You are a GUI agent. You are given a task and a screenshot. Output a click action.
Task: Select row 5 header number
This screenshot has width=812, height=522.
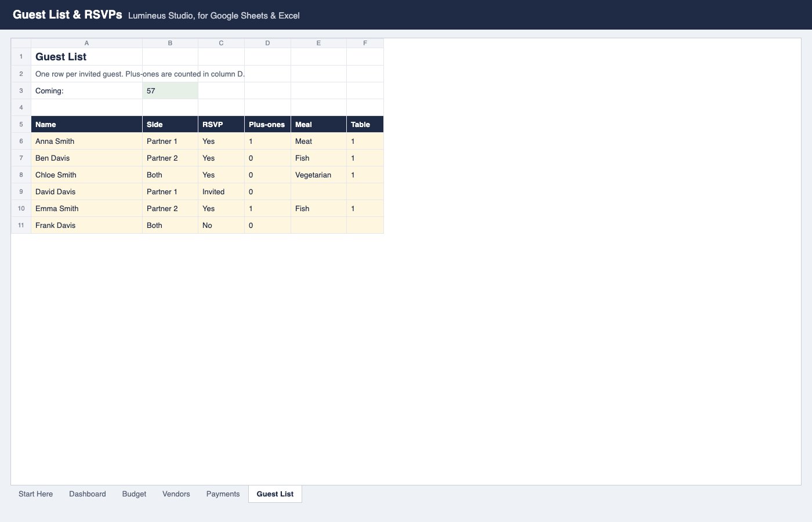[x=21, y=124]
